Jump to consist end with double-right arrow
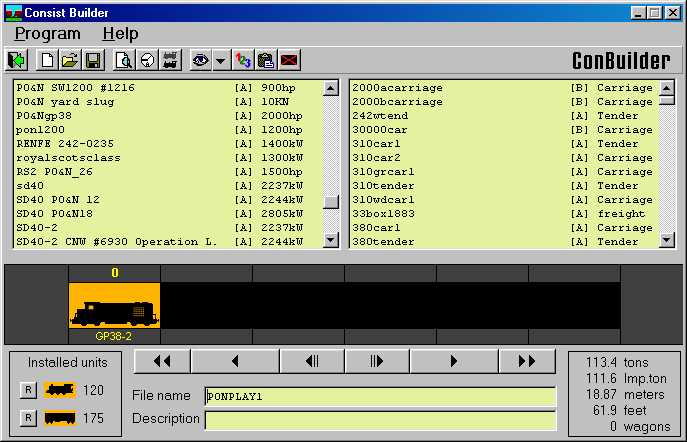Image resolution: width=687 pixels, height=442 pixels. [x=527, y=361]
